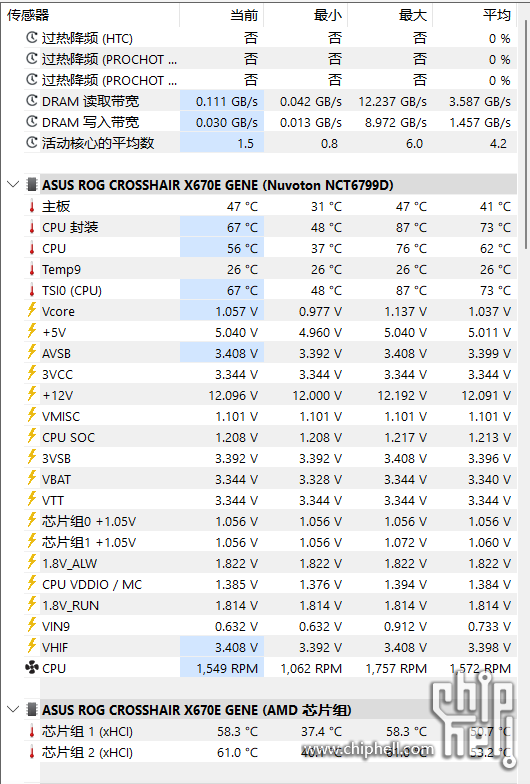
Task: Click lightning icon beside VBAT
Action: 32,478
